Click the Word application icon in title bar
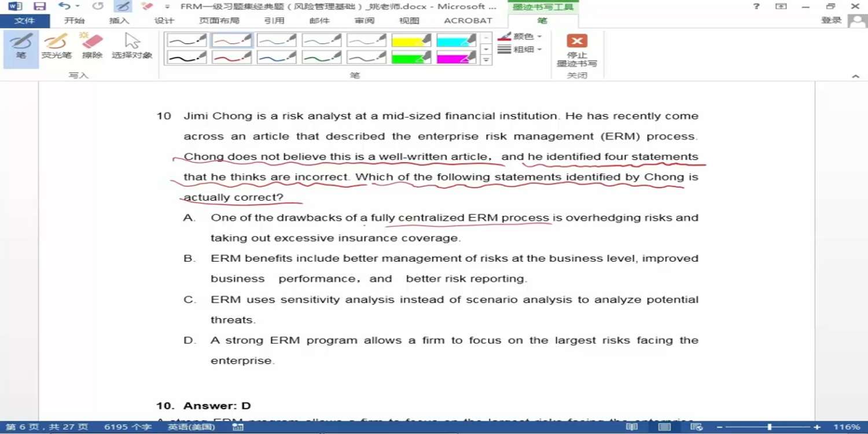868x434 pixels. click(15, 6)
